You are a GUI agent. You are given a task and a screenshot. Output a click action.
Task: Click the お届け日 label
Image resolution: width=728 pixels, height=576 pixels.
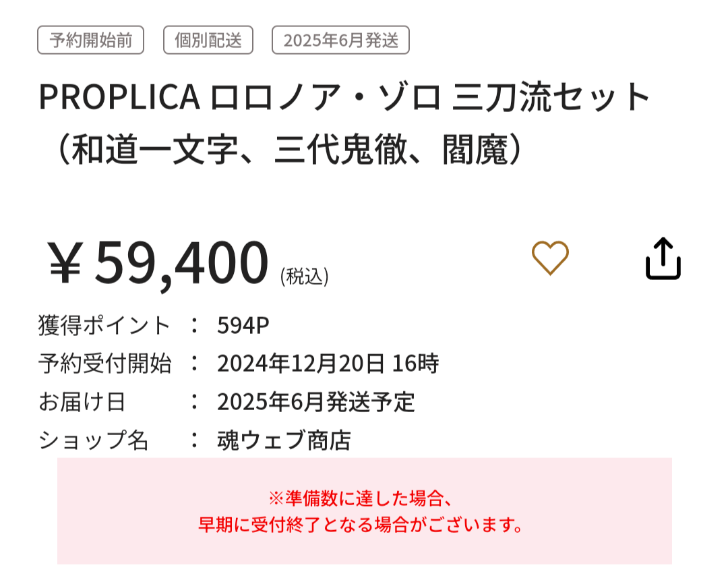click(x=82, y=403)
